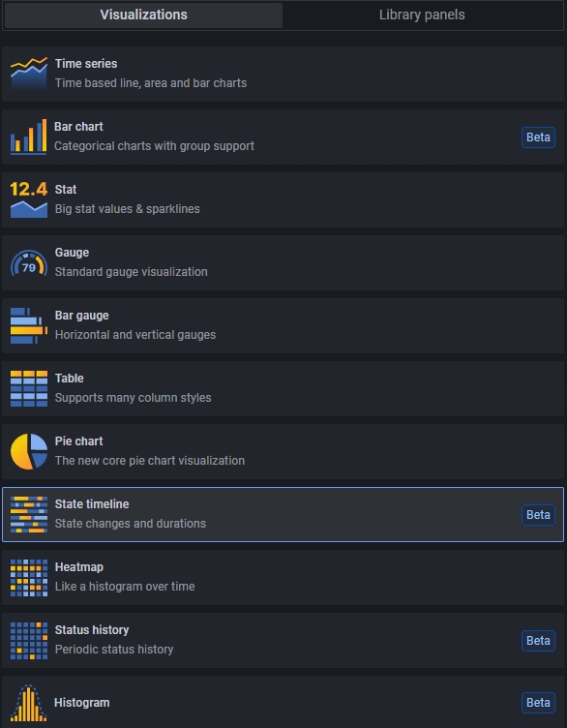Image resolution: width=567 pixels, height=728 pixels.
Task: Select 'Standard gauge visualization' entry text
Action: click(132, 272)
